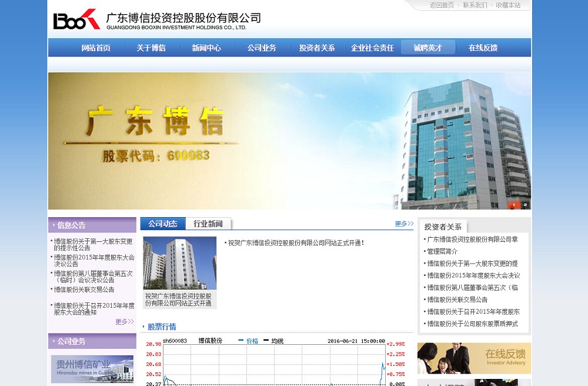Click the 公司业务 sidebar section header
The image size is (588, 386).
92,341
